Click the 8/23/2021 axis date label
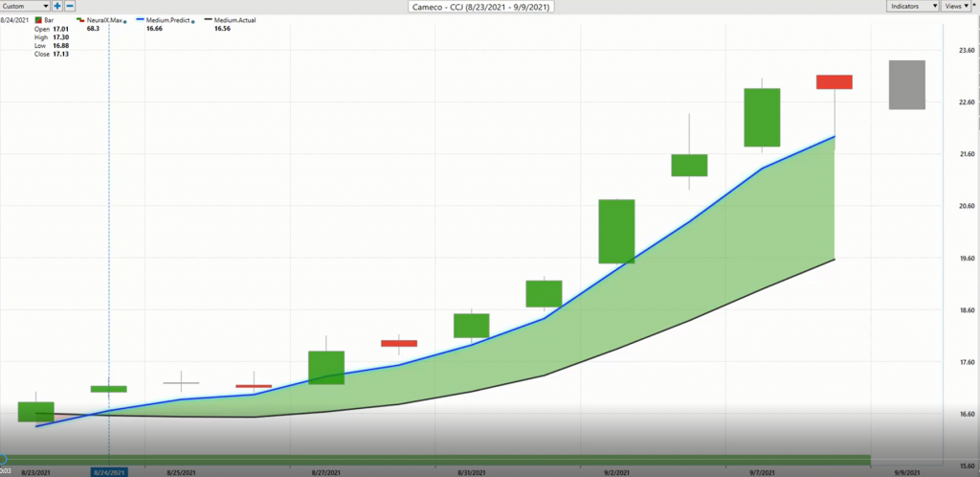 [35, 472]
